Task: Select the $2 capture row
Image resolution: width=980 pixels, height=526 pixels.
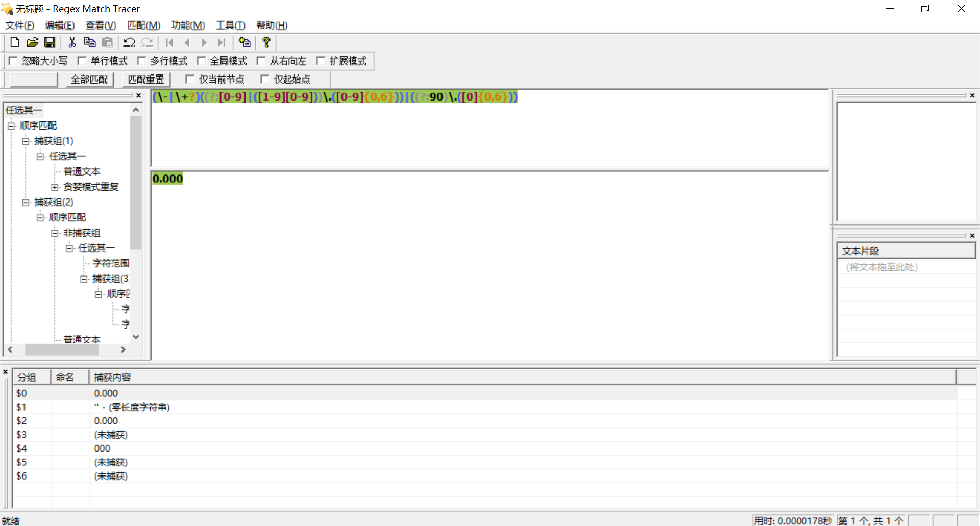Action: [x=485, y=421]
